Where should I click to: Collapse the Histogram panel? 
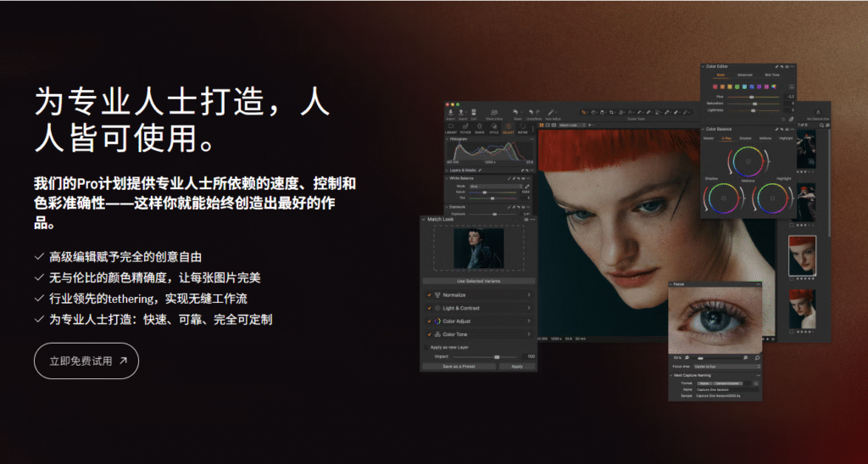click(447, 139)
